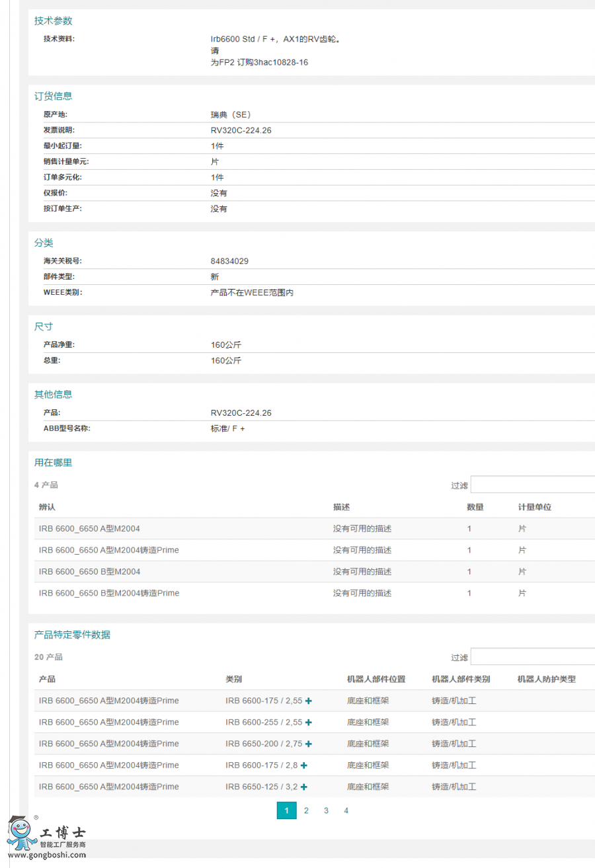Go to page 3 of results
The height and width of the screenshot is (868, 595).
coord(326,810)
